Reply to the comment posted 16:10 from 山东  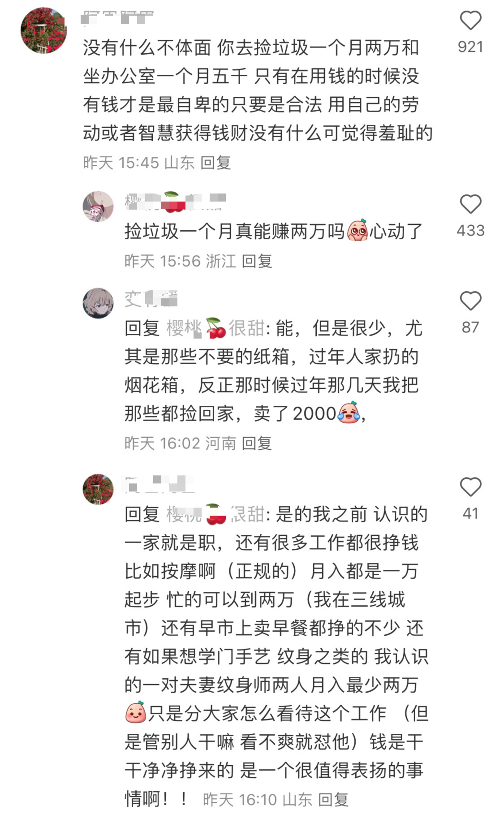point(333,799)
